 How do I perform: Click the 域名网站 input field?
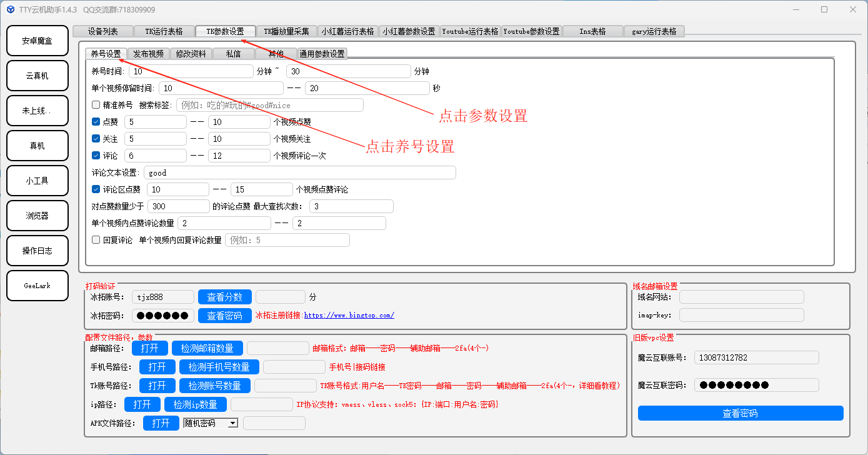(741, 297)
